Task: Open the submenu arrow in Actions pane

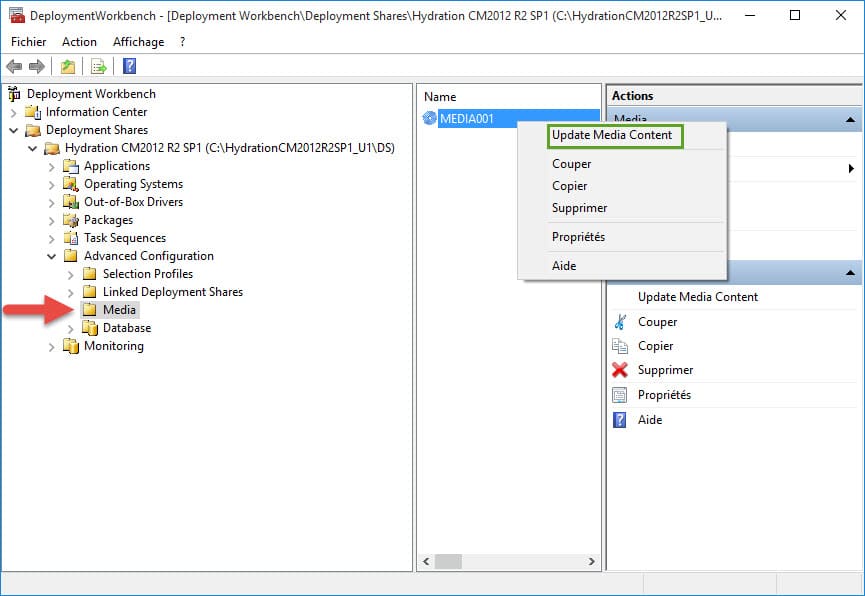Action: [x=851, y=168]
